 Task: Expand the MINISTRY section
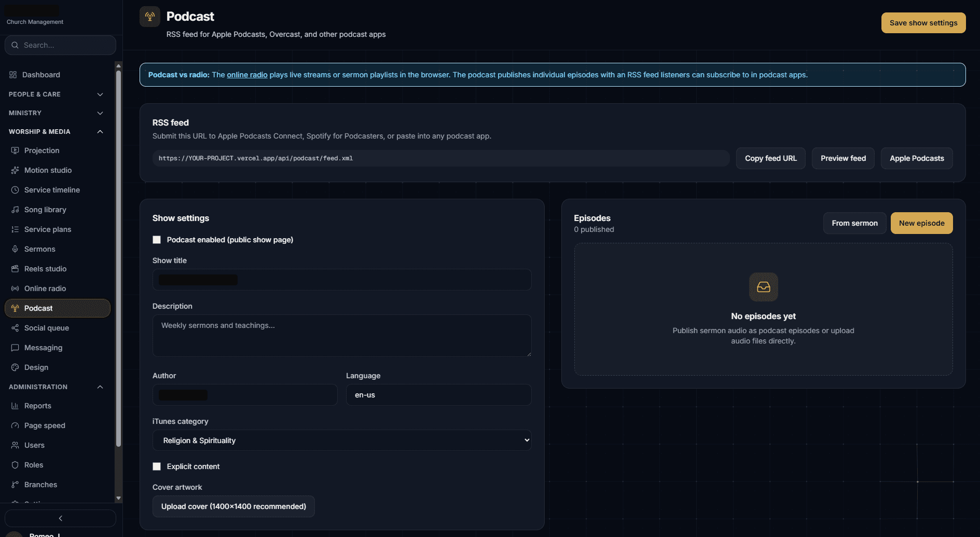(x=56, y=113)
